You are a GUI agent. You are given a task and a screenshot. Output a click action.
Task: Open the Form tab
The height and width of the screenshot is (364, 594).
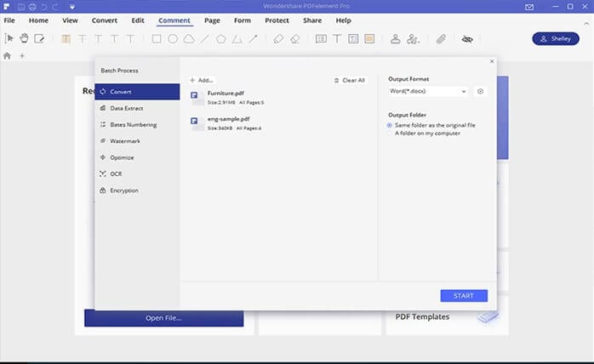[x=243, y=20]
